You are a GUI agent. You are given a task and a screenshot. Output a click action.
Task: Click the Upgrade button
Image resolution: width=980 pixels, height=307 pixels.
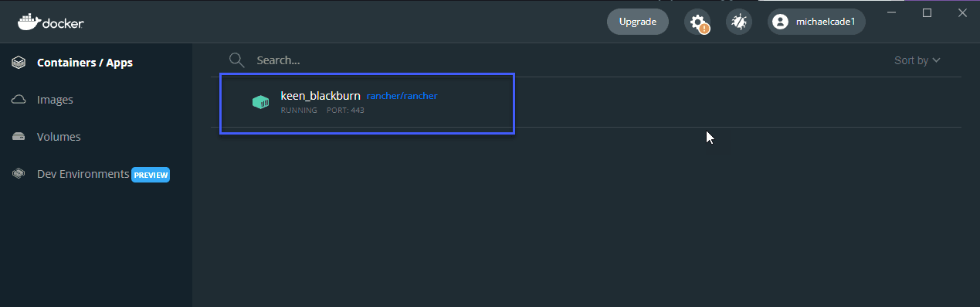tap(638, 22)
